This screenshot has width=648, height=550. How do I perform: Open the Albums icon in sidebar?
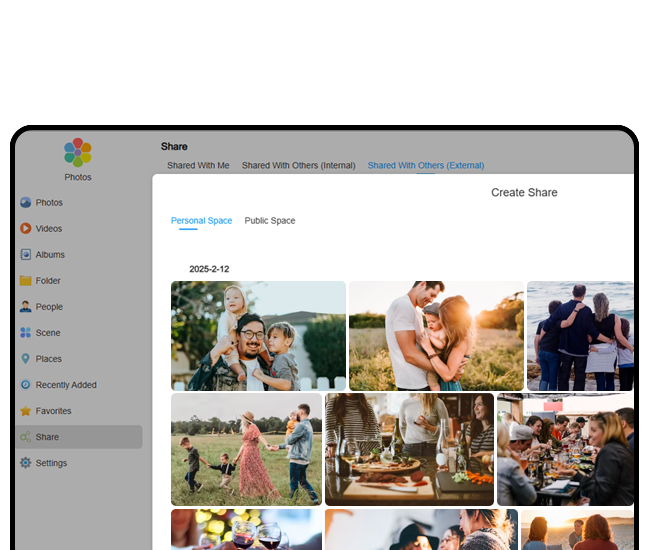(x=26, y=255)
